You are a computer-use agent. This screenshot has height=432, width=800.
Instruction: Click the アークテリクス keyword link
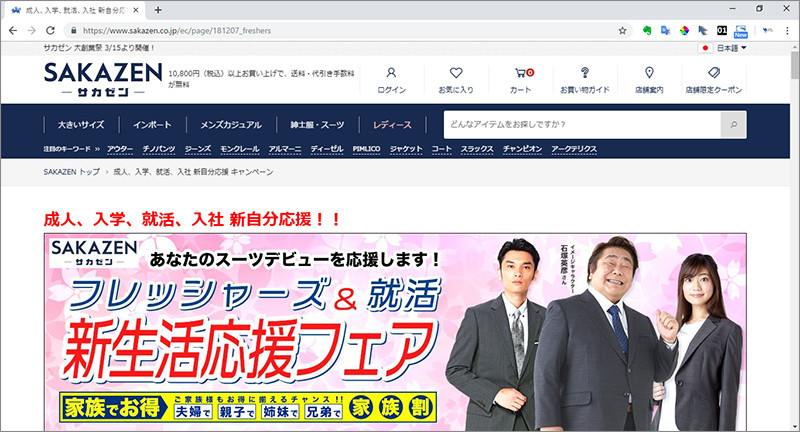tap(574, 149)
